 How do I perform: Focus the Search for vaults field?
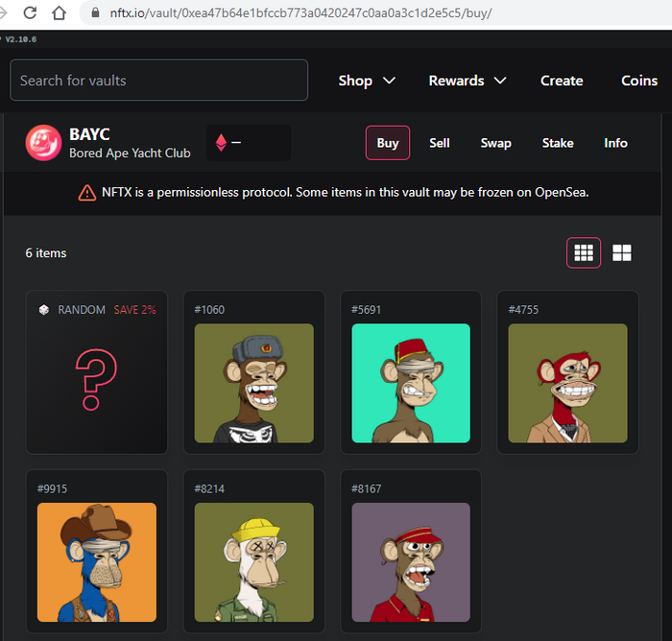coord(158,81)
